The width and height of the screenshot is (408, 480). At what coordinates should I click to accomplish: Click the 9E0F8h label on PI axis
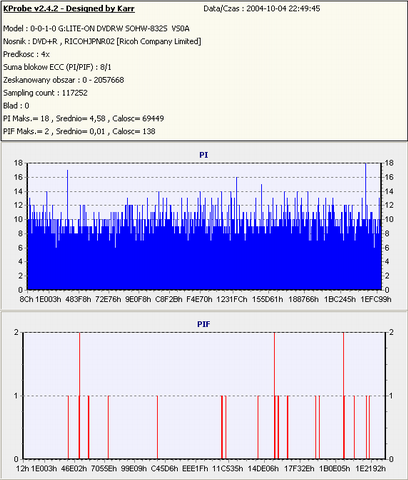(138, 299)
